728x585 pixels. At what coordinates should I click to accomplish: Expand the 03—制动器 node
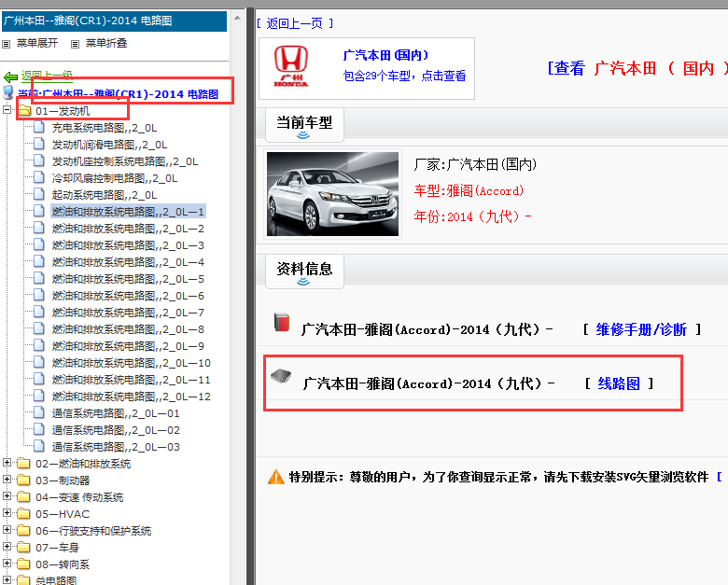pyautogui.click(x=7, y=480)
